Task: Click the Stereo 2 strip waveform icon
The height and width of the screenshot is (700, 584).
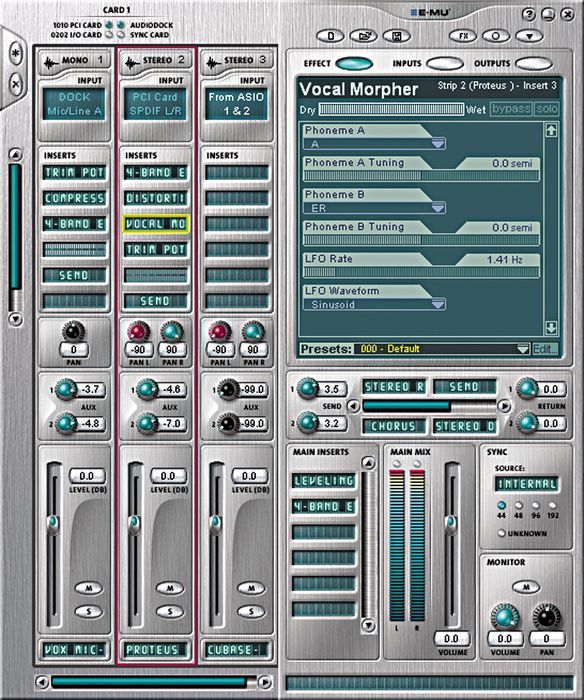Action: (x=132, y=62)
